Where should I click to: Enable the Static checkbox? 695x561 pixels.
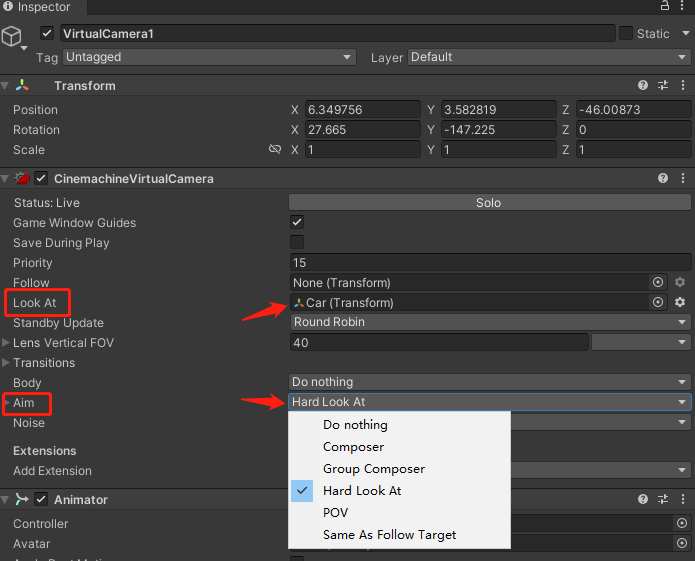pyautogui.click(x=626, y=33)
